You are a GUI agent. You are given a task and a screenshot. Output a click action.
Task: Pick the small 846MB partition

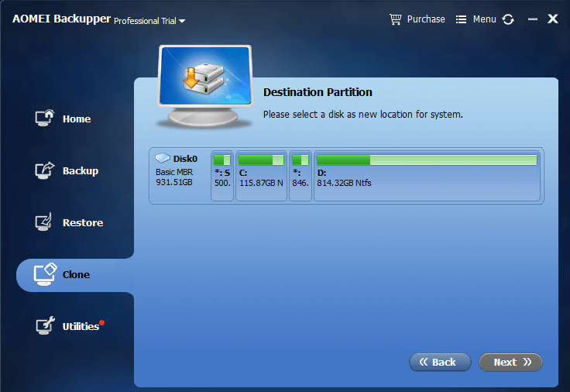tap(300, 177)
